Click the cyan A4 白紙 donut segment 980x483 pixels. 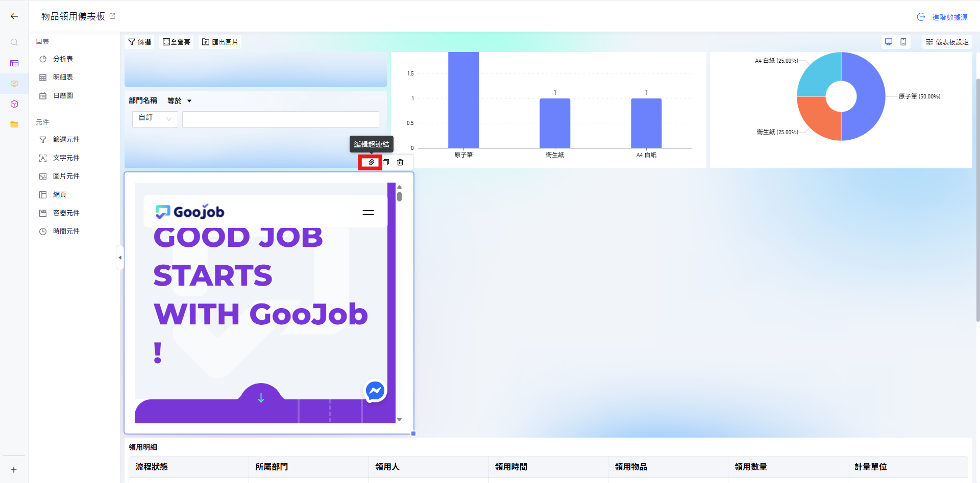(819, 74)
